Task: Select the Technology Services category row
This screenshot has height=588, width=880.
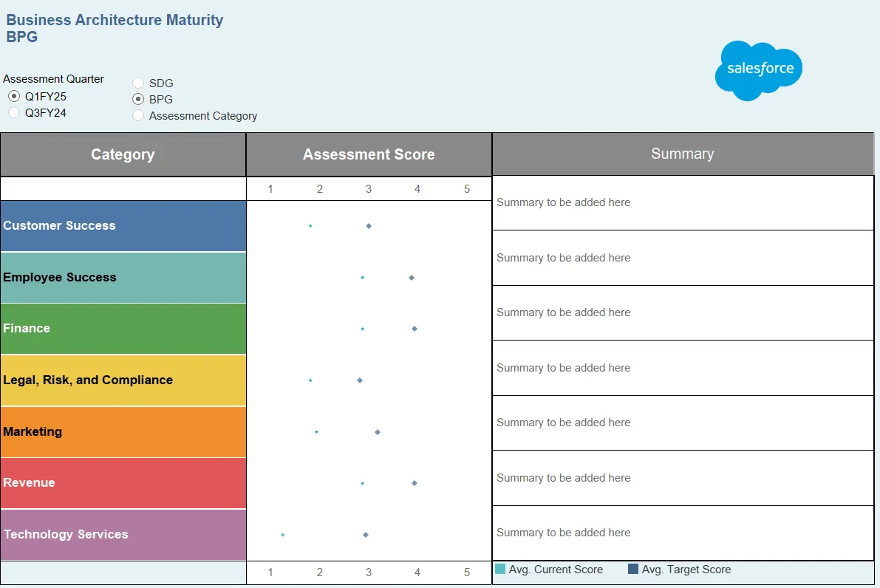Action: (x=123, y=535)
